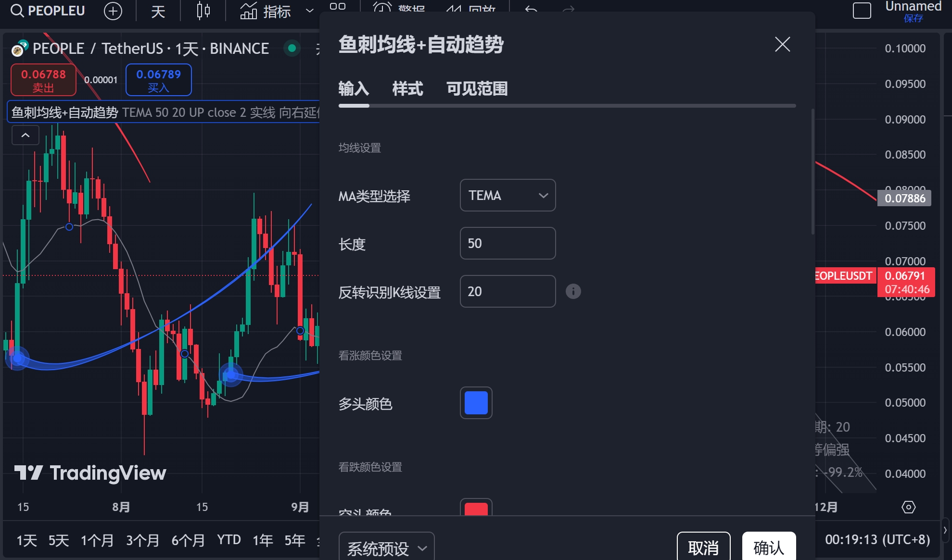Click the 0.04500 price axis label
The width and height of the screenshot is (952, 560).
click(x=905, y=438)
